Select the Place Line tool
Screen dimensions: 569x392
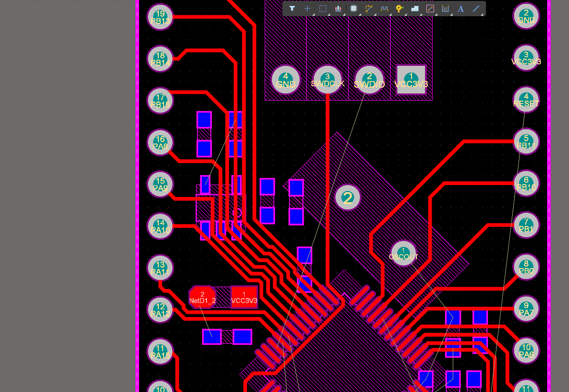point(476,9)
